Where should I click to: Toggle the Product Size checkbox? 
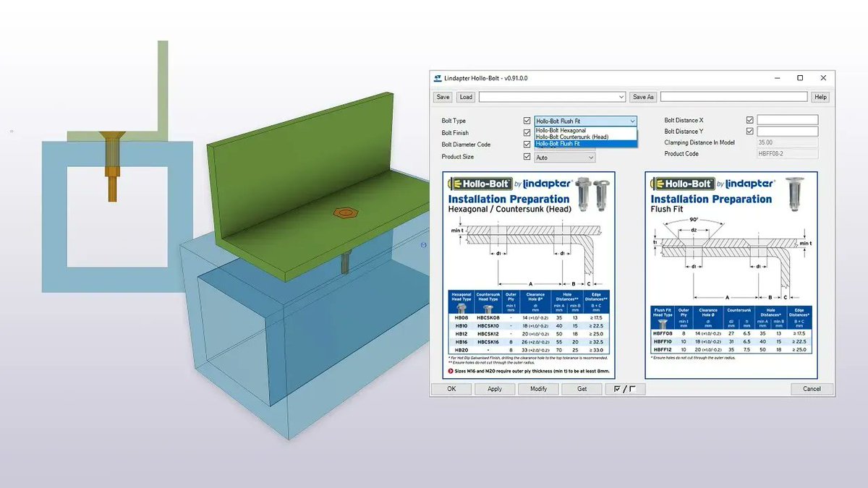pyautogui.click(x=527, y=157)
